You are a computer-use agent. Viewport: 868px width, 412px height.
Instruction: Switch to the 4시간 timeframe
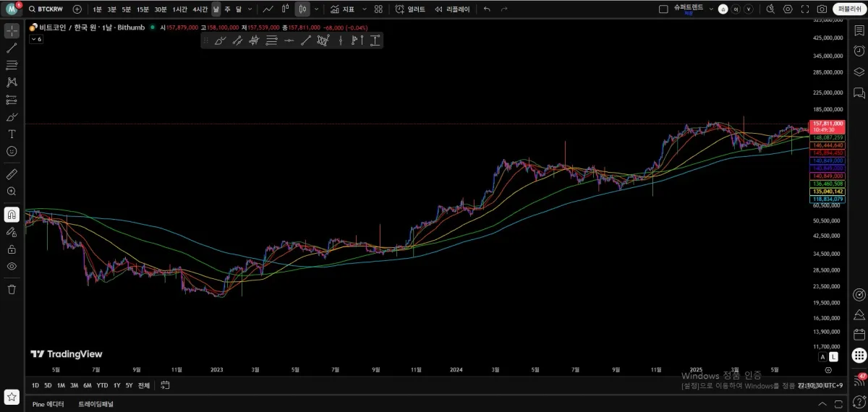pyautogui.click(x=200, y=9)
